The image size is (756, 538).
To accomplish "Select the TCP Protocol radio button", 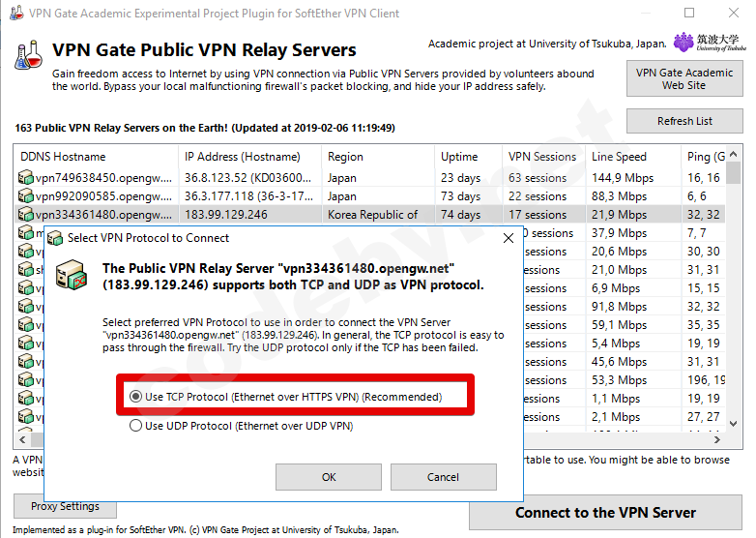I will (x=136, y=397).
